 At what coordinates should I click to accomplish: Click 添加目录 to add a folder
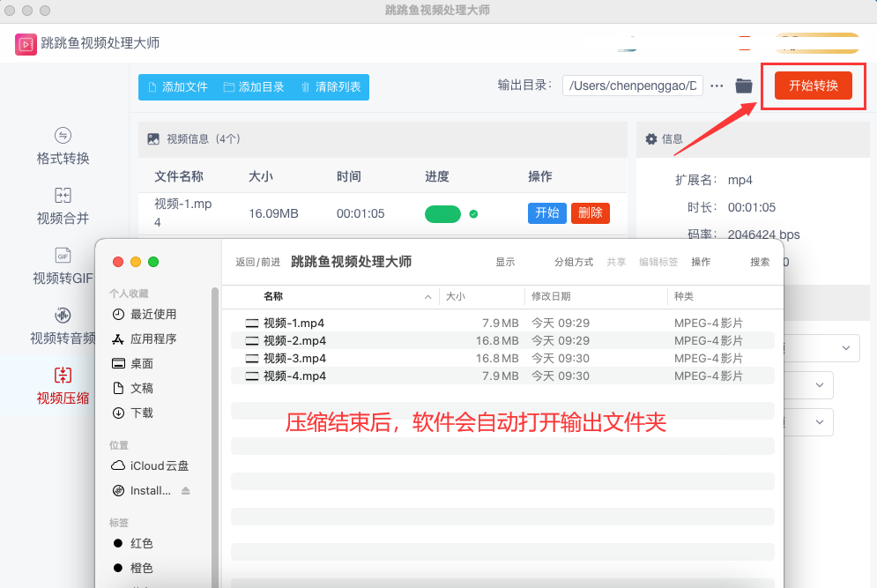(x=254, y=87)
